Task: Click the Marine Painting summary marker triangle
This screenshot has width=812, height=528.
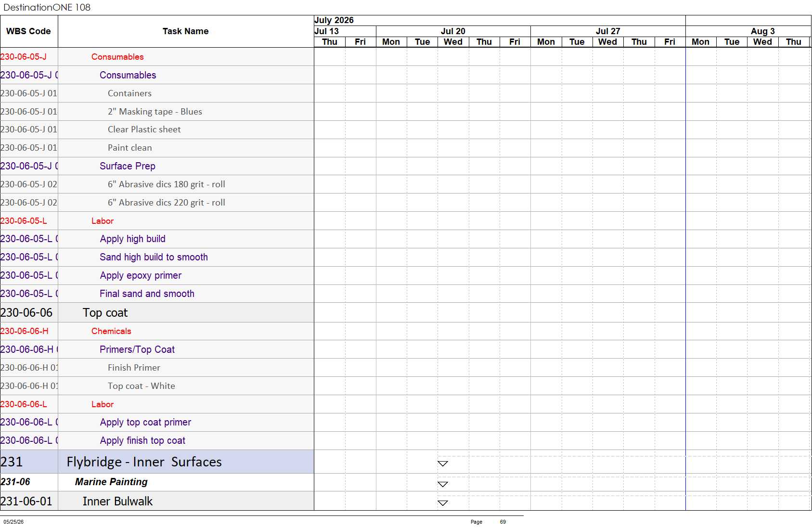Action: pos(443,484)
